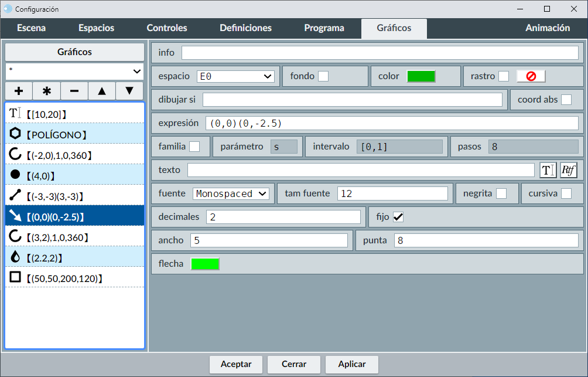Click the red no-rastro clear icon
The width and height of the screenshot is (588, 377).
tap(531, 76)
